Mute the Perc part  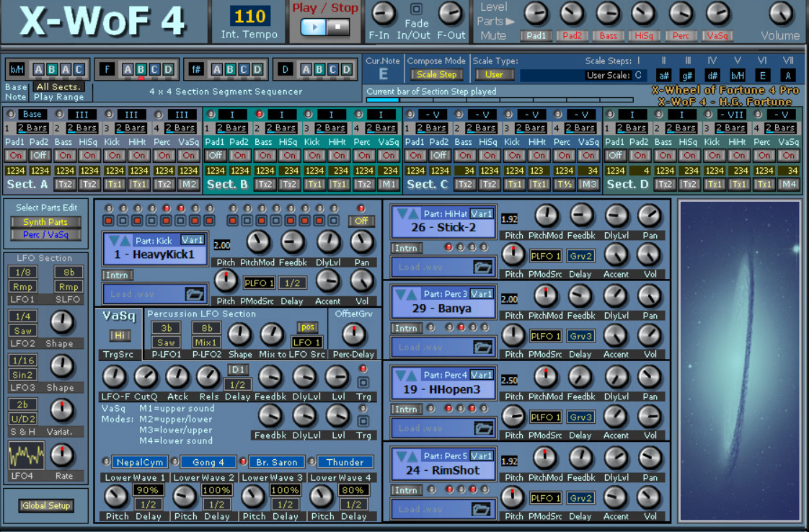tap(681, 35)
